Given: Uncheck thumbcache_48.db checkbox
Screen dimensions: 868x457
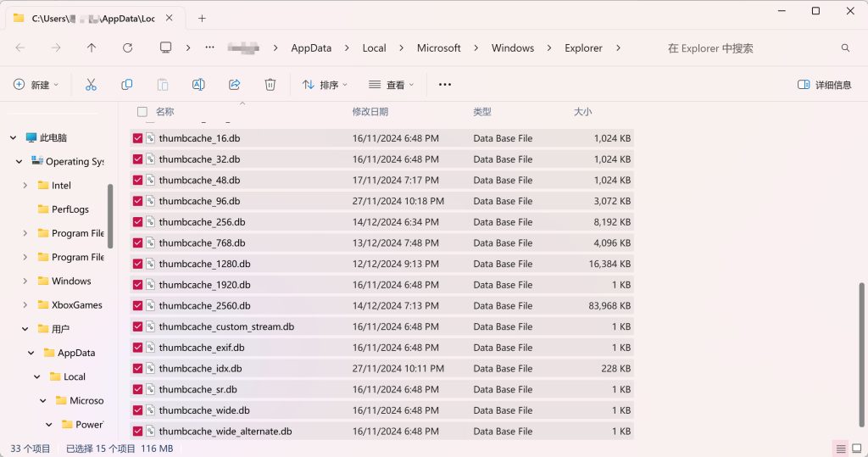Looking at the screenshot, I should point(138,180).
